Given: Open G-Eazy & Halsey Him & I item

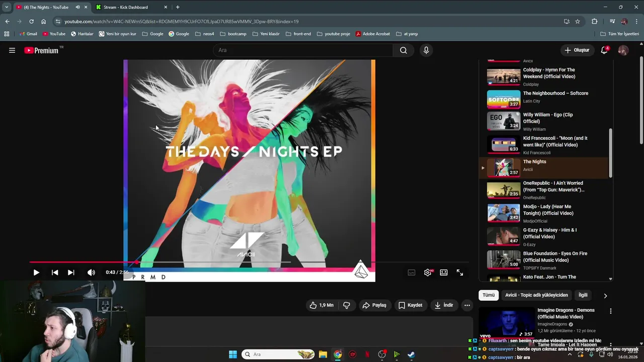Looking at the screenshot, I should [x=545, y=236].
